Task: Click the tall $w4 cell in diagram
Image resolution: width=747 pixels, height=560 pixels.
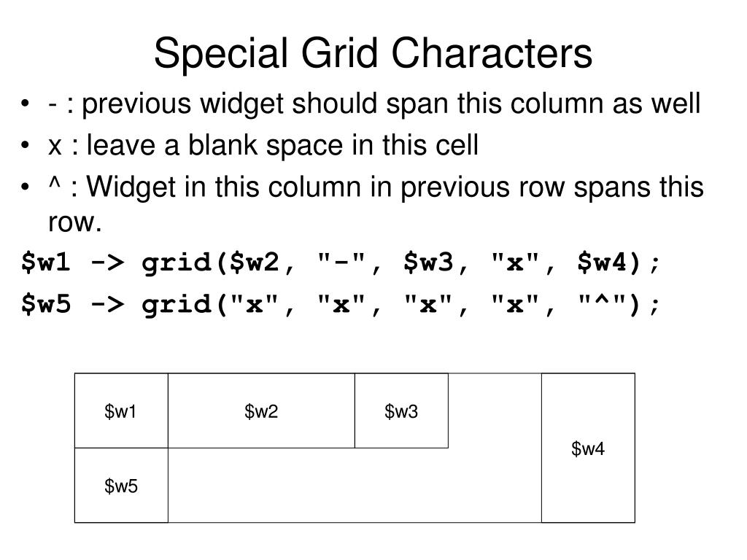Action: (x=589, y=448)
